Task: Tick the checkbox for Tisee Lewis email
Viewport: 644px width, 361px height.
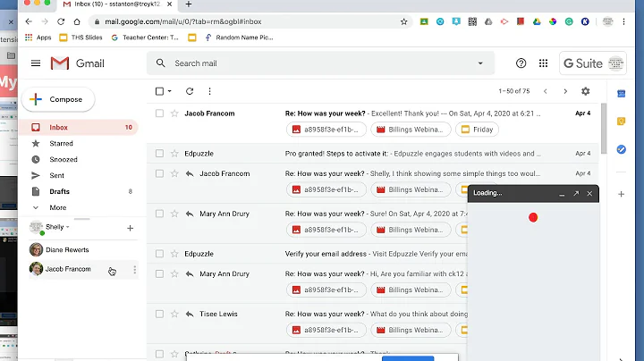Action: [x=159, y=315]
